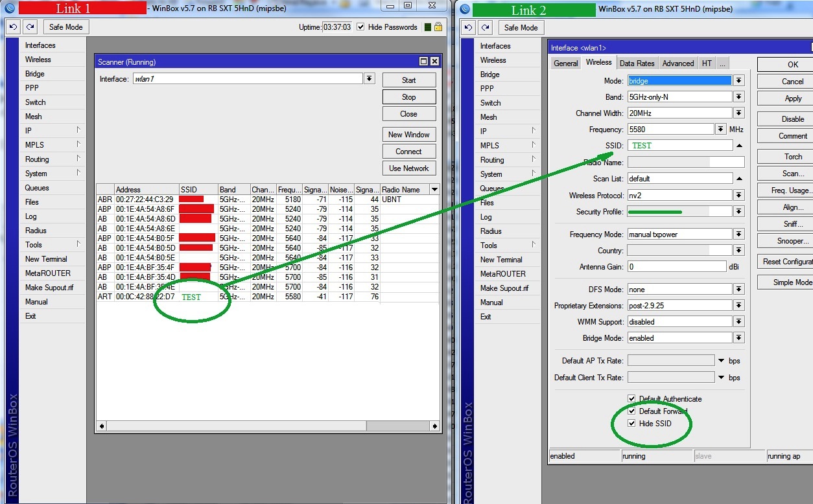Click the Scanner Stop button

408,97
